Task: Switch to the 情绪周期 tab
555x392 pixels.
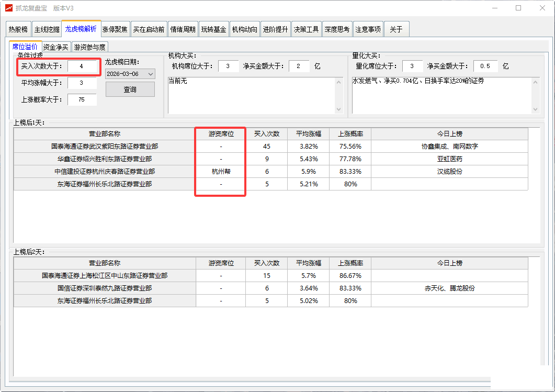Action: pyautogui.click(x=183, y=29)
